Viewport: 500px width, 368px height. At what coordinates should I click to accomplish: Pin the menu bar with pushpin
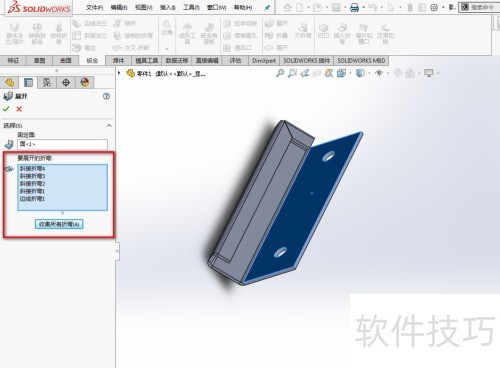click(x=267, y=7)
